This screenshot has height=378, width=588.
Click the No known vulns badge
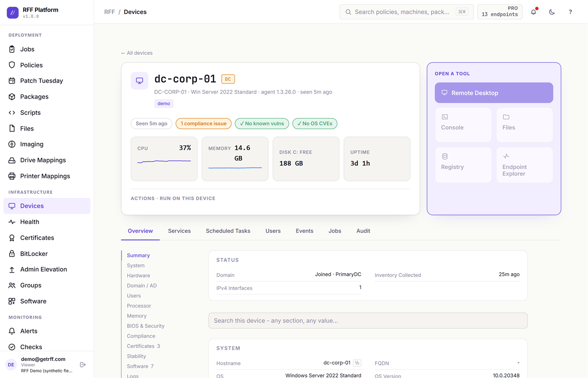pos(262,123)
